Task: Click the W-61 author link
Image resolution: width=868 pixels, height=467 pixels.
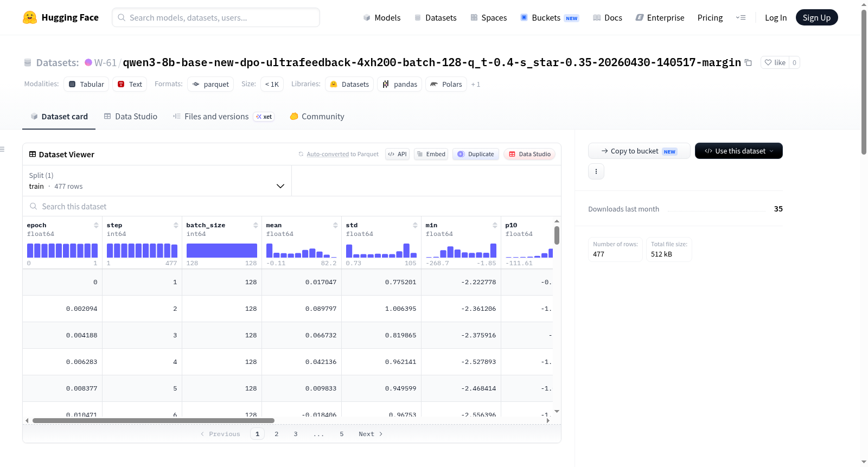Action: click(105, 62)
